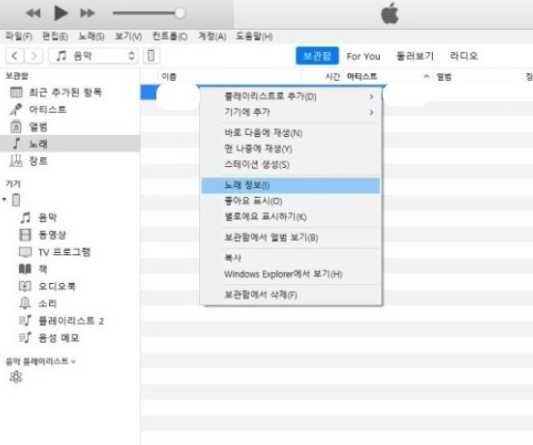Click the microphone icon beside 아티스트
The image size is (533, 445).
click(x=16, y=109)
